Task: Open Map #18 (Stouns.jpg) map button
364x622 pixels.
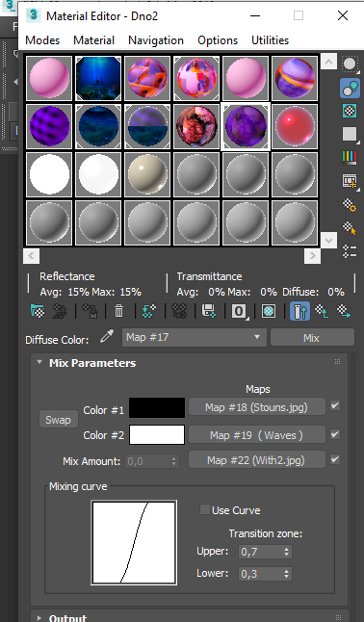Action: coord(257,407)
